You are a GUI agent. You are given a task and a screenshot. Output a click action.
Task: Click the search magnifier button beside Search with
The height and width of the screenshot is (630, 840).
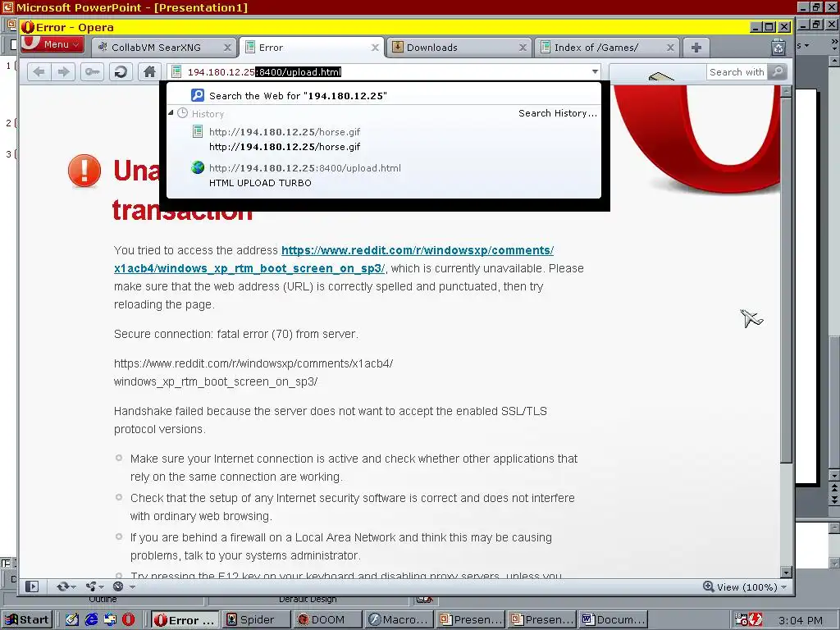pyautogui.click(x=778, y=72)
